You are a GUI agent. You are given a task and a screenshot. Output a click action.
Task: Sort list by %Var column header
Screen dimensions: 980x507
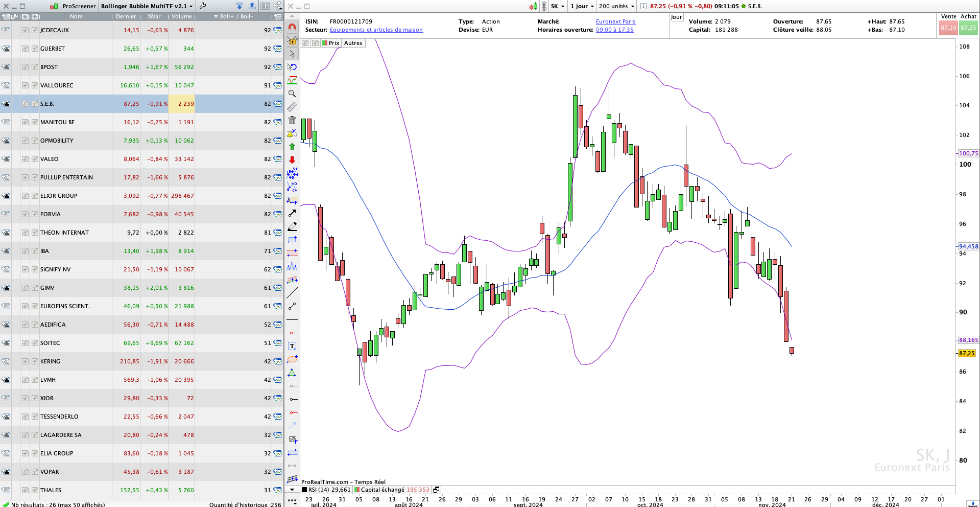point(154,16)
